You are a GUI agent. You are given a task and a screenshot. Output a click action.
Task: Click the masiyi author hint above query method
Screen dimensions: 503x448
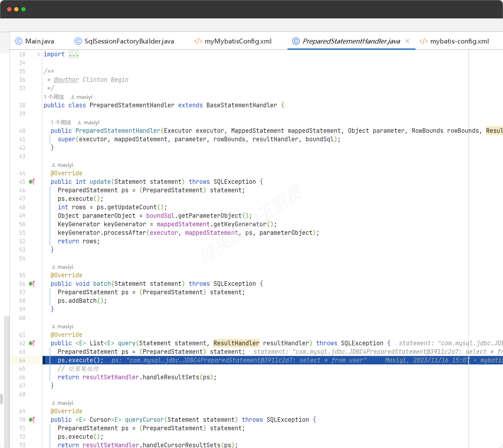tap(62, 326)
